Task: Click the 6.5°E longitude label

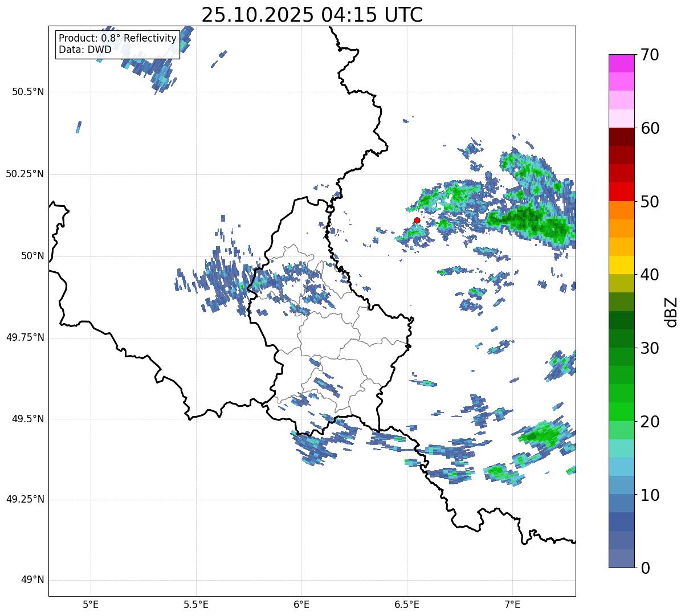Action: (407, 604)
